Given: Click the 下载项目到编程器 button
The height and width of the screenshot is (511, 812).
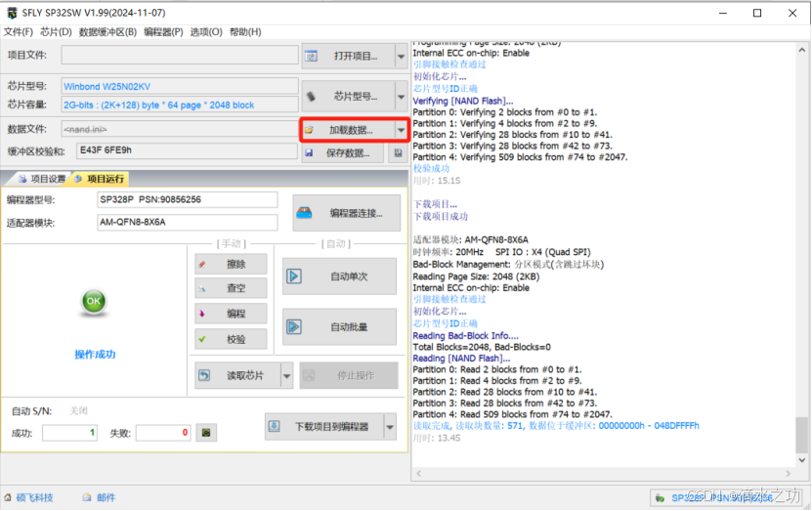Looking at the screenshot, I should (324, 427).
